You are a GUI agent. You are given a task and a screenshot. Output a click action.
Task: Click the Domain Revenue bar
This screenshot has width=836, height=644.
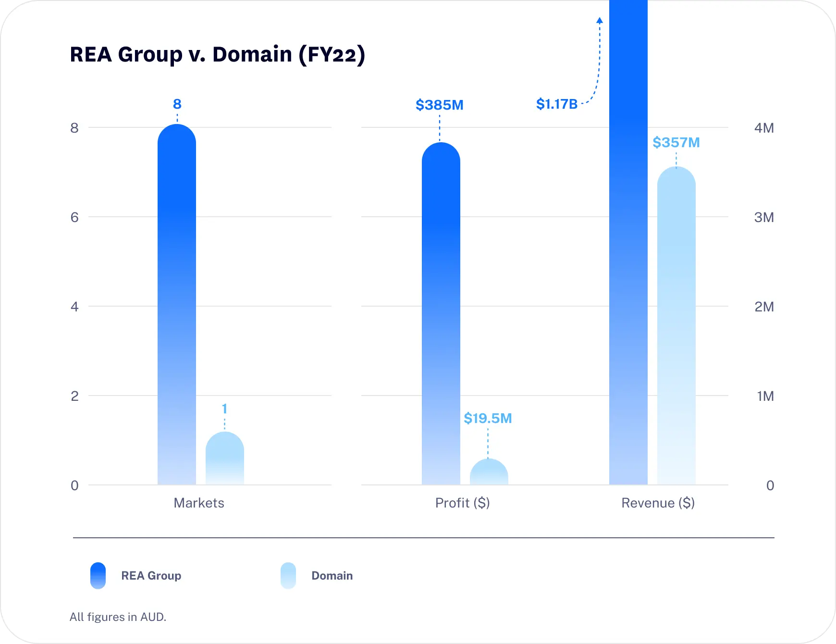(x=676, y=325)
